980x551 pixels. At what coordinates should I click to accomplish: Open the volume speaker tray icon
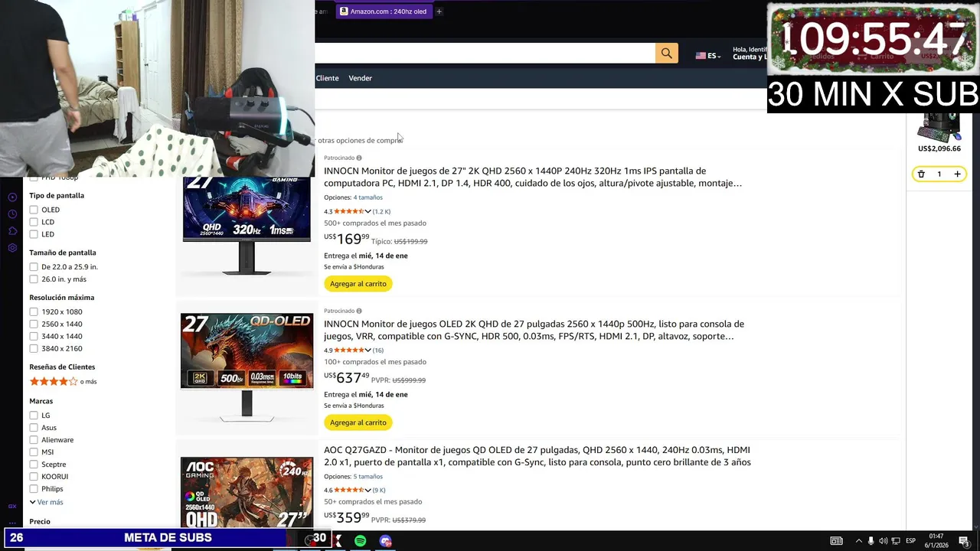(884, 541)
